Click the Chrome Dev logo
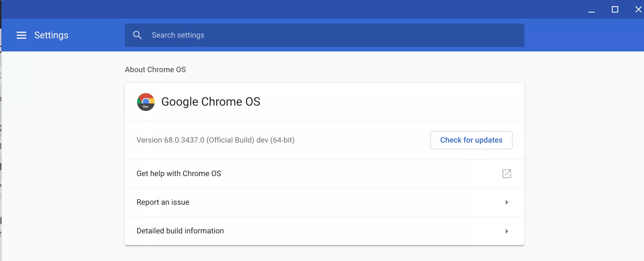 [146, 102]
